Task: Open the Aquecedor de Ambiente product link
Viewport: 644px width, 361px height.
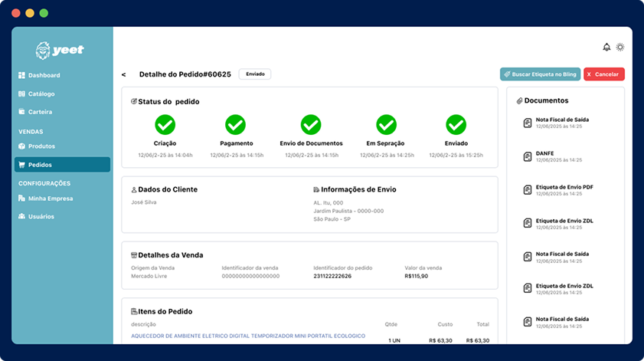Action: (x=248, y=336)
